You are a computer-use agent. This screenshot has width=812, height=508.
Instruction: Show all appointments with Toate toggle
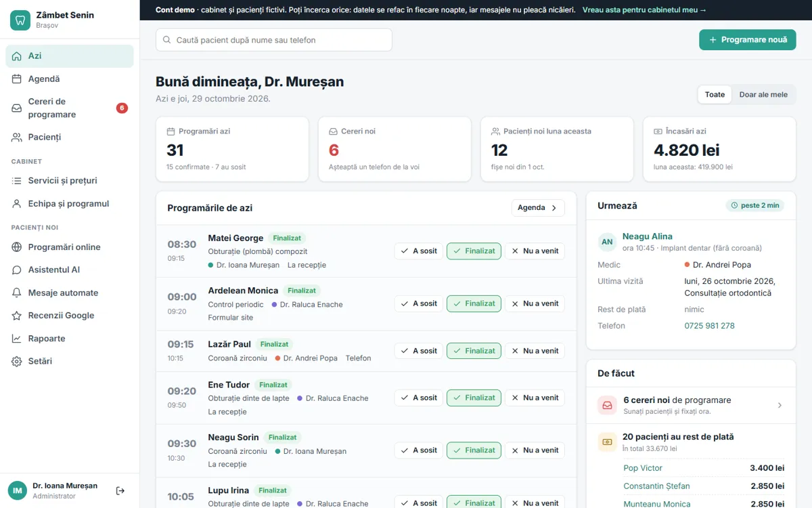pos(715,95)
